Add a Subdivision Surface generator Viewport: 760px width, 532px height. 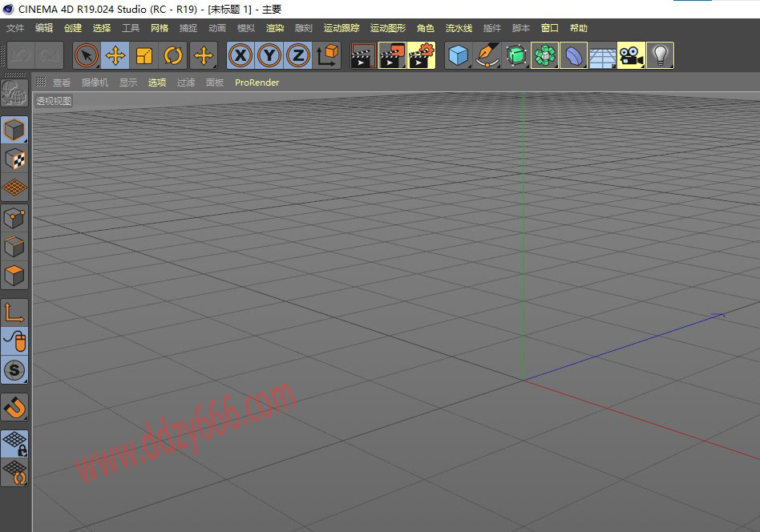(x=515, y=55)
